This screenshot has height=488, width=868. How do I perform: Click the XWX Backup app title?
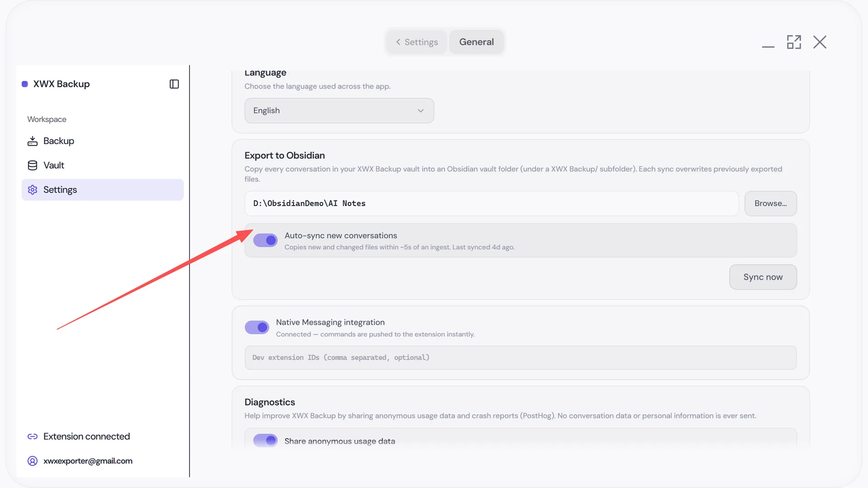pos(61,84)
